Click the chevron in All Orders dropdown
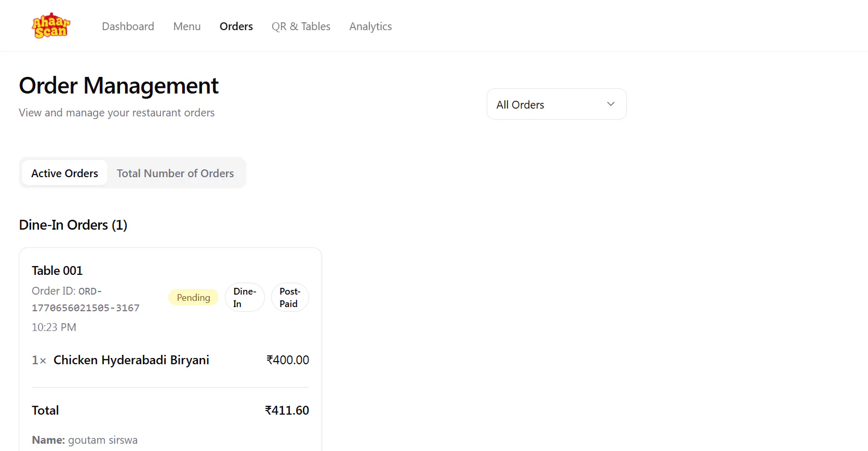868x451 pixels. pyautogui.click(x=611, y=104)
